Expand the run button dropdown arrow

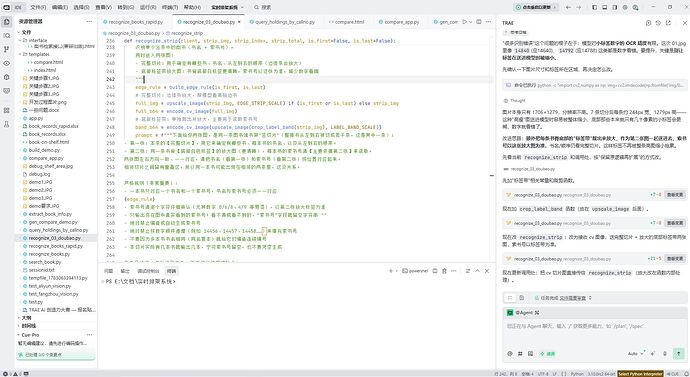click(470, 22)
